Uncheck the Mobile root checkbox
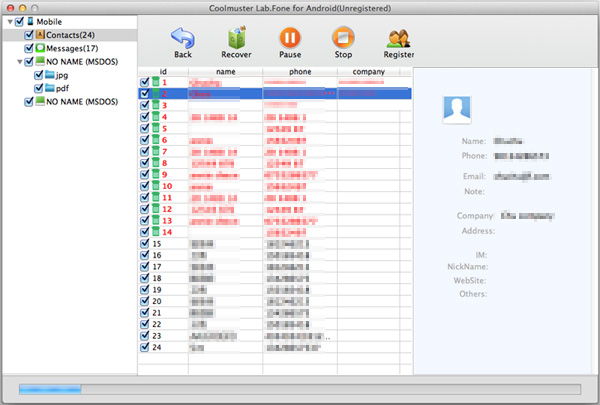The image size is (600, 405). click(x=19, y=21)
